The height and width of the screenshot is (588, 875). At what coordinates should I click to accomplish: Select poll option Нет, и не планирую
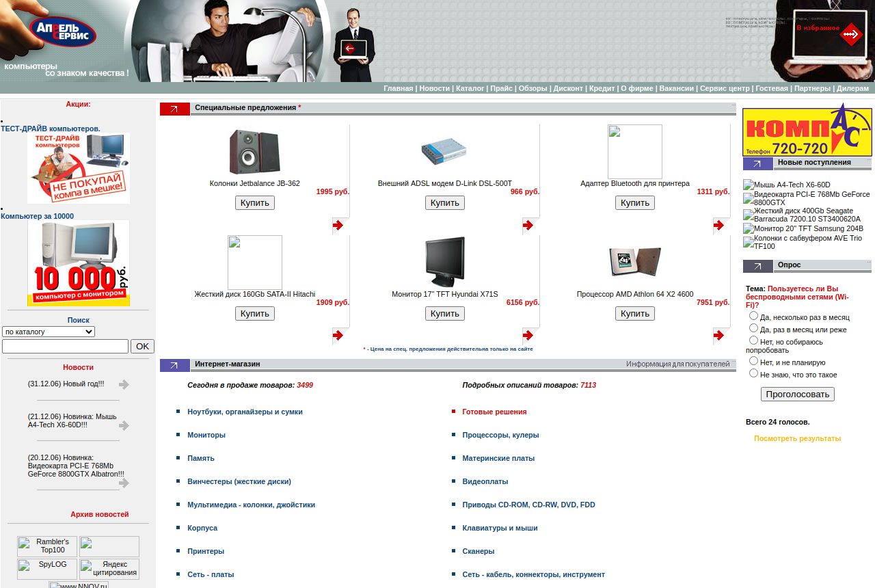[x=753, y=361]
